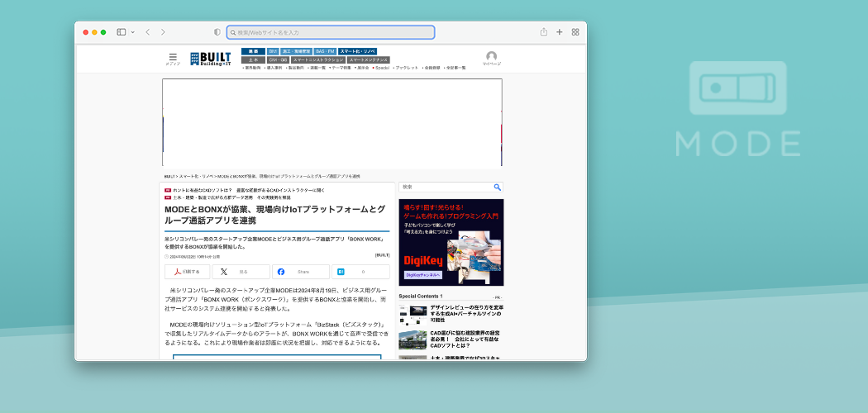Go back with the Safari back arrow
The width and height of the screenshot is (868, 413).
pos(148,32)
